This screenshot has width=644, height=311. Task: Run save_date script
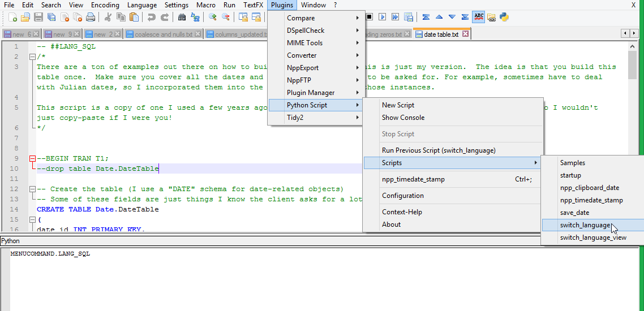point(593,213)
